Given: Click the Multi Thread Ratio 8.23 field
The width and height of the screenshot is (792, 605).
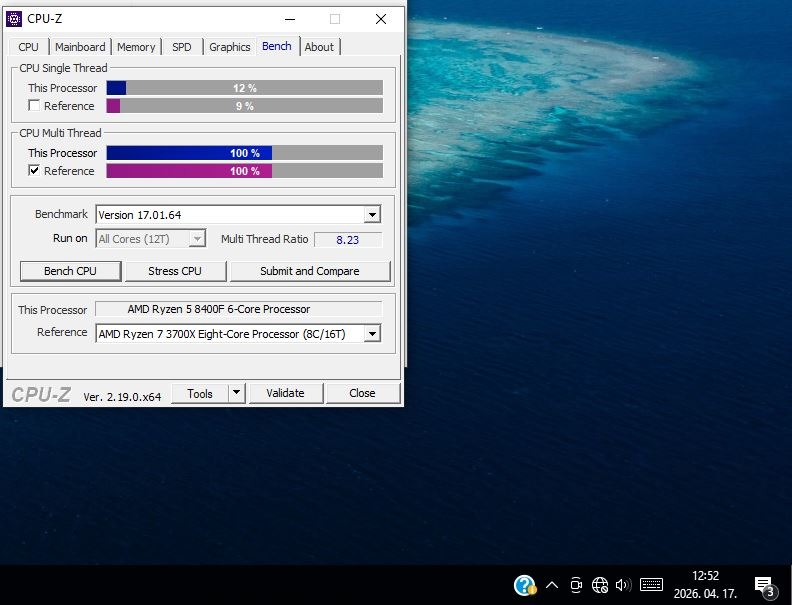Looking at the screenshot, I should point(348,239).
